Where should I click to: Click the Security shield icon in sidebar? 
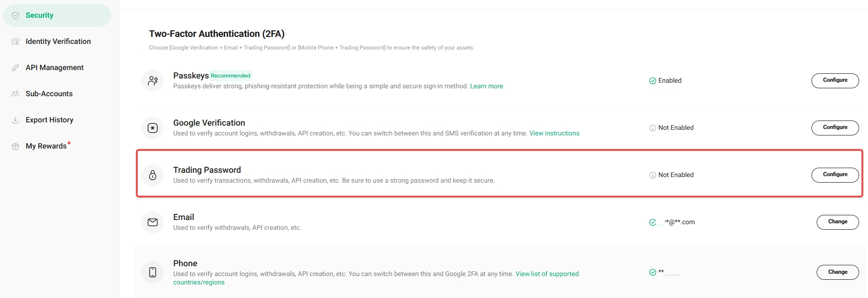15,15
